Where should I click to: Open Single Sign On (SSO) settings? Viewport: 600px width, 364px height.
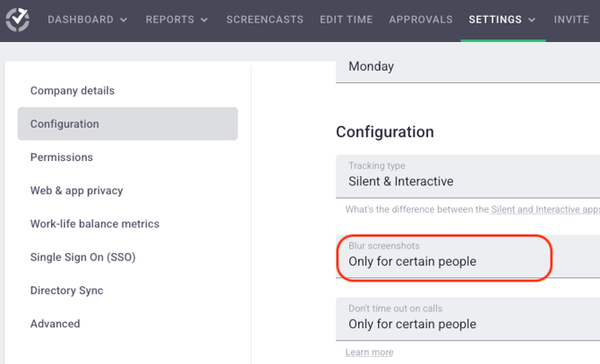point(83,258)
